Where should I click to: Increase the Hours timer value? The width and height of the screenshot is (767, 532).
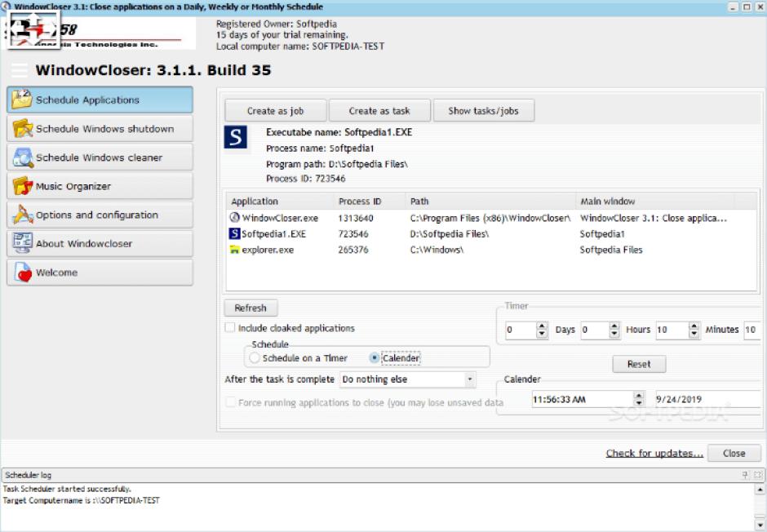pyautogui.click(x=614, y=326)
